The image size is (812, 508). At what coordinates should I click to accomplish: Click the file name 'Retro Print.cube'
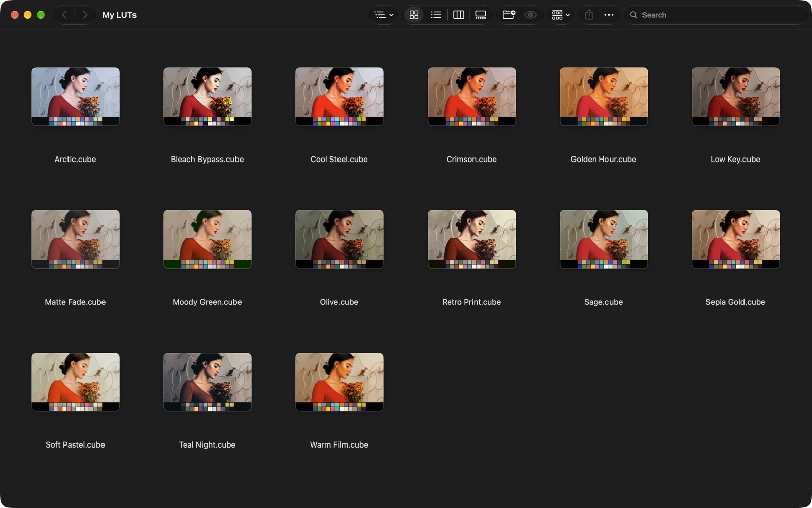click(x=471, y=302)
